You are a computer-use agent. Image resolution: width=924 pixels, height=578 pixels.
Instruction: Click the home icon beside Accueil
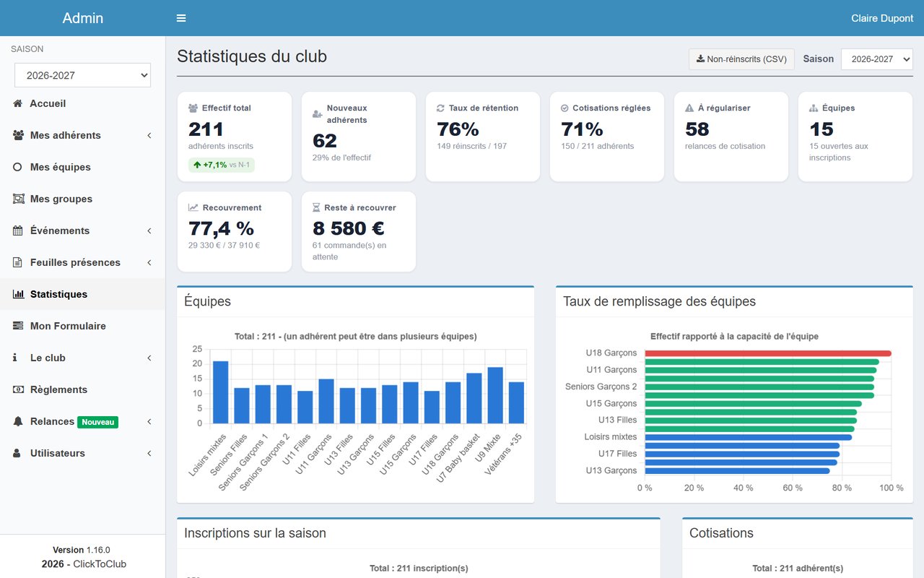click(18, 103)
